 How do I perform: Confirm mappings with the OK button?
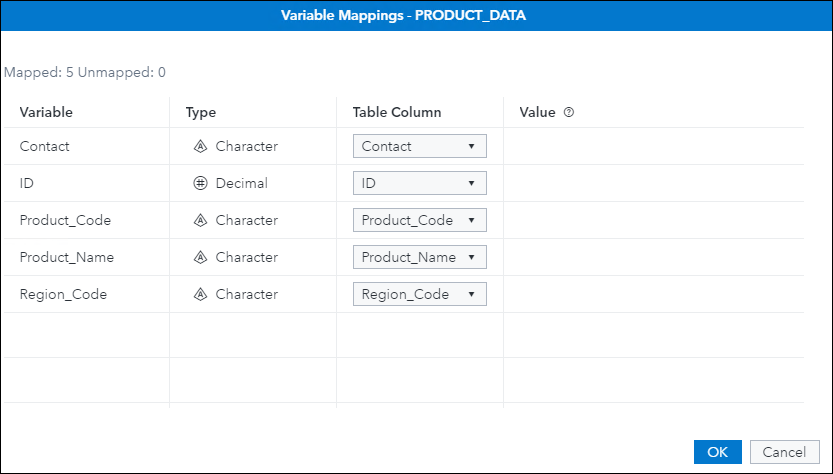(x=717, y=451)
